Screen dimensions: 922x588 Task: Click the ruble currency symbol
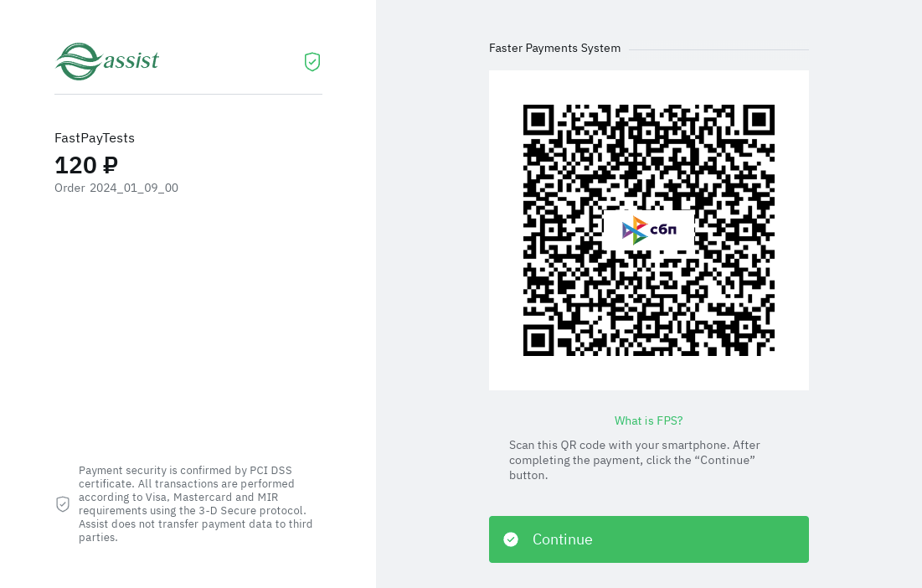(110, 165)
